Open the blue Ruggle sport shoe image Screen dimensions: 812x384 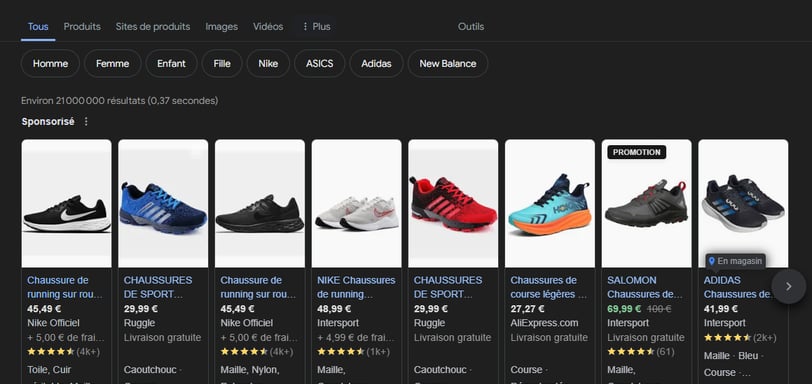(163, 203)
